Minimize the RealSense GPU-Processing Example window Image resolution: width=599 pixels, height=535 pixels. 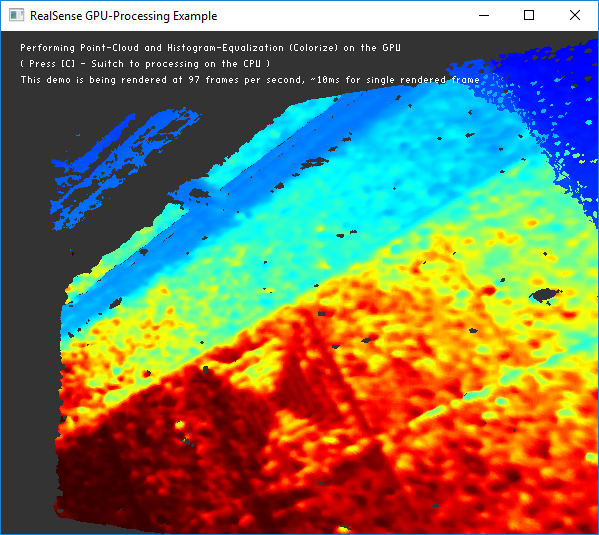coord(484,15)
